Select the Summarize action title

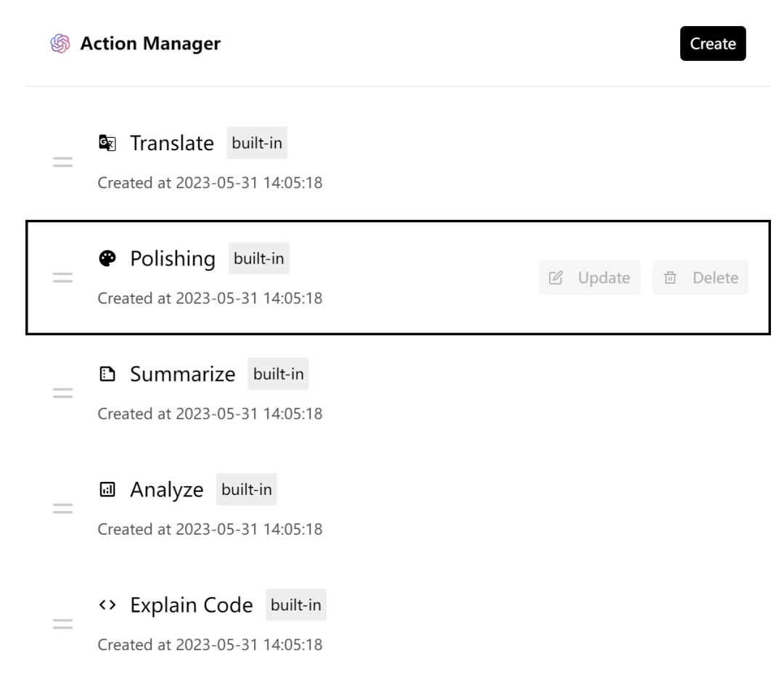tap(183, 374)
